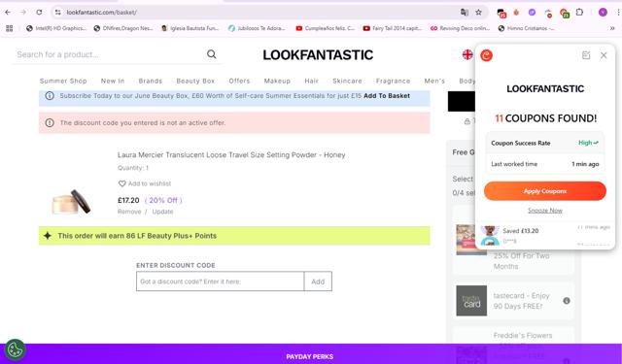Image resolution: width=622 pixels, height=364 pixels.
Task: Open the feedback note icon in coupon popup
Action: coord(586,55)
